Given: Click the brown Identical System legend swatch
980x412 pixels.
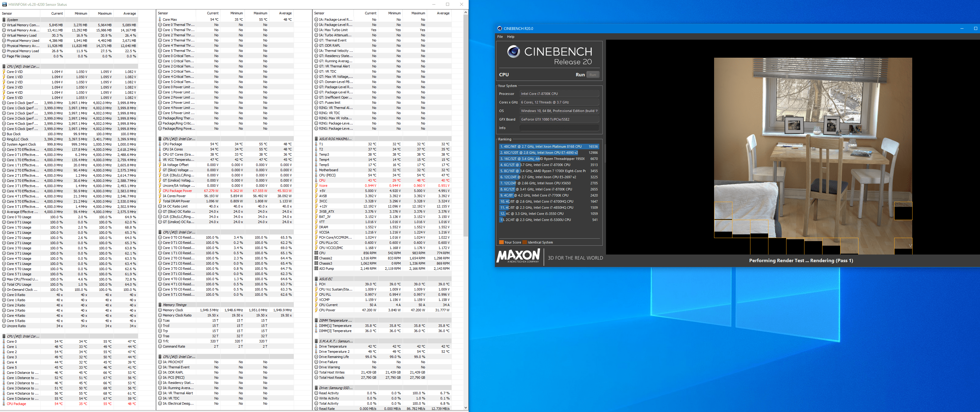Looking at the screenshot, I should pyautogui.click(x=524, y=242).
